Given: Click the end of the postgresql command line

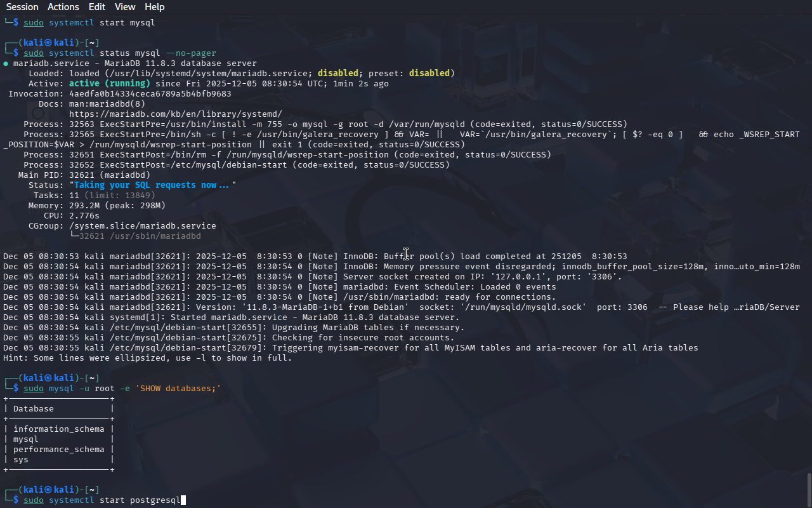Looking at the screenshot, I should point(183,500).
